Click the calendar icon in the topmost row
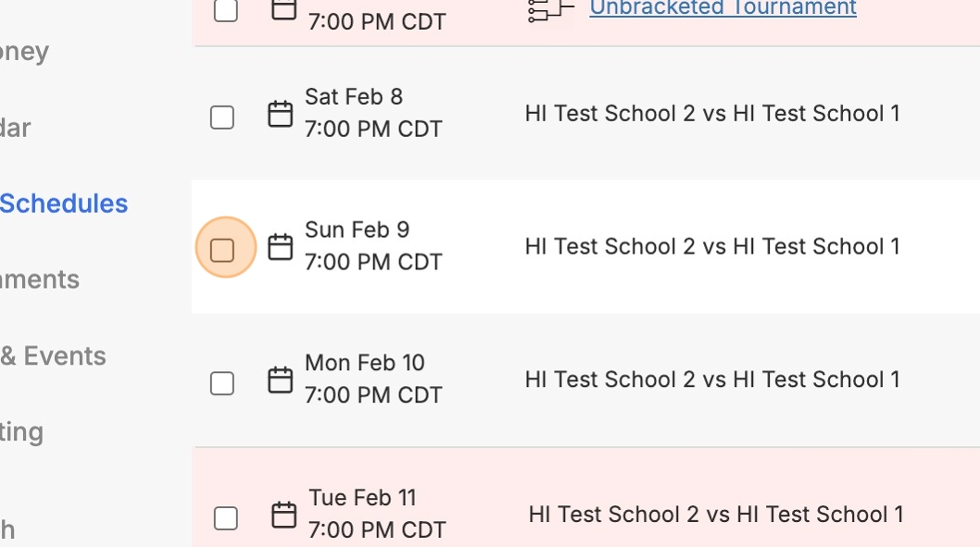 coord(283,8)
